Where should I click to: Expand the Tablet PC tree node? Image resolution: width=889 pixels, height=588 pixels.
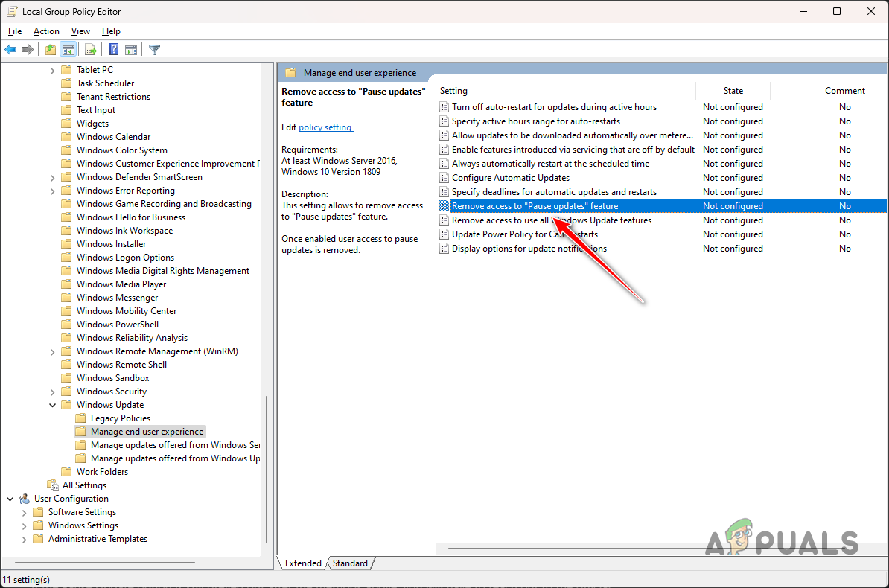pyautogui.click(x=52, y=70)
